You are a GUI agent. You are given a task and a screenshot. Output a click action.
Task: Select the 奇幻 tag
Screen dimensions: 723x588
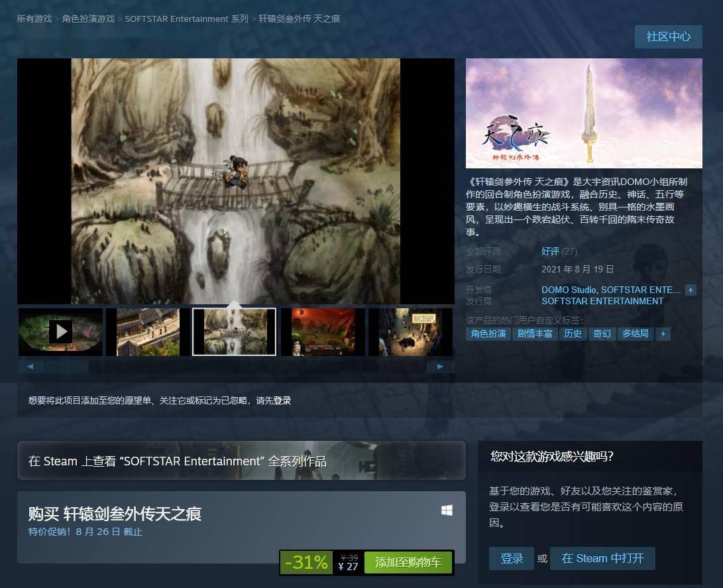click(x=602, y=334)
